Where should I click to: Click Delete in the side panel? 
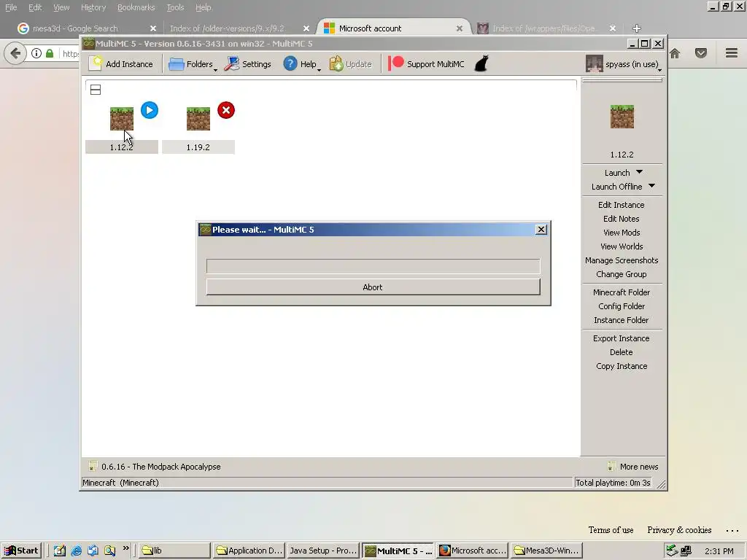pyautogui.click(x=622, y=352)
